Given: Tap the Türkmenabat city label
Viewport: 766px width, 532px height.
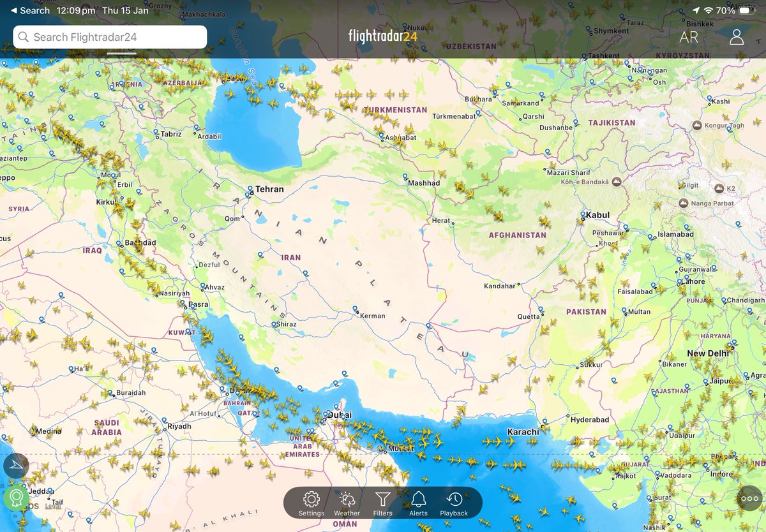Looking at the screenshot, I should pos(454,116).
